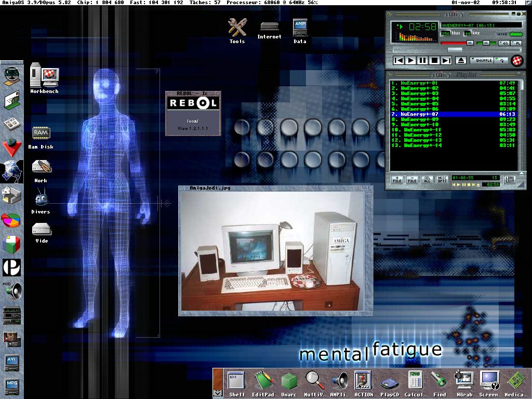Click the playlist vertical scrollbar
The height and width of the screenshot is (399, 532).
[x=522, y=125]
